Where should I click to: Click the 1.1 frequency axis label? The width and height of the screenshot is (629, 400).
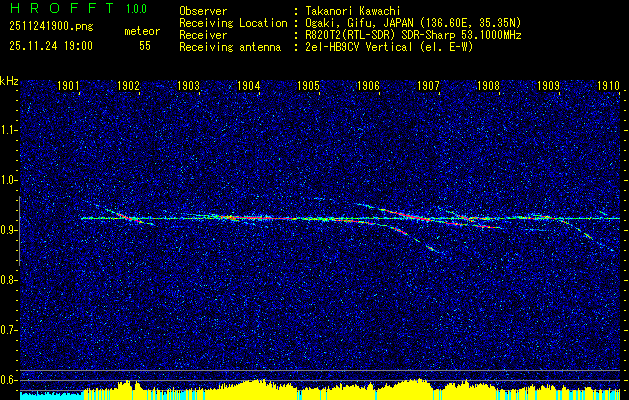[x=9, y=130]
